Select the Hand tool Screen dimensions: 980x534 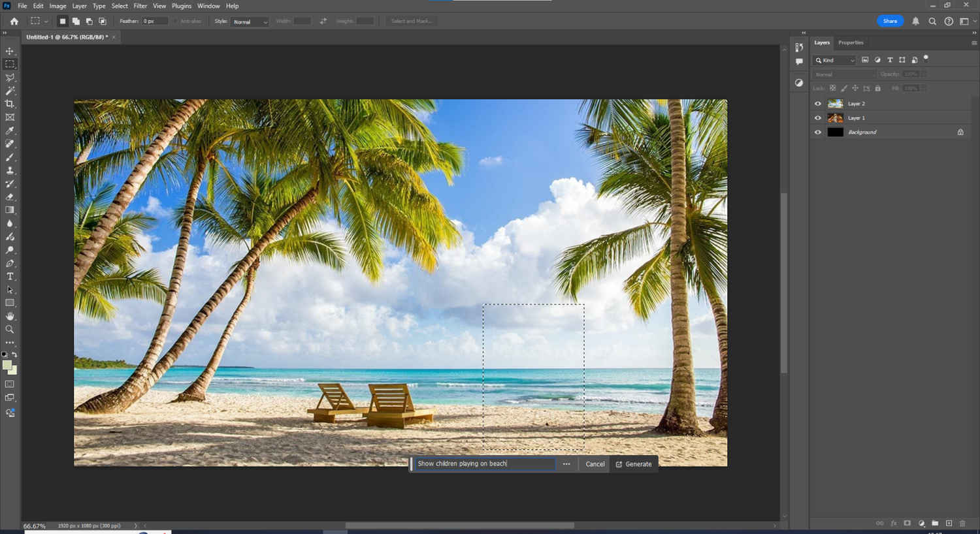[x=9, y=316]
